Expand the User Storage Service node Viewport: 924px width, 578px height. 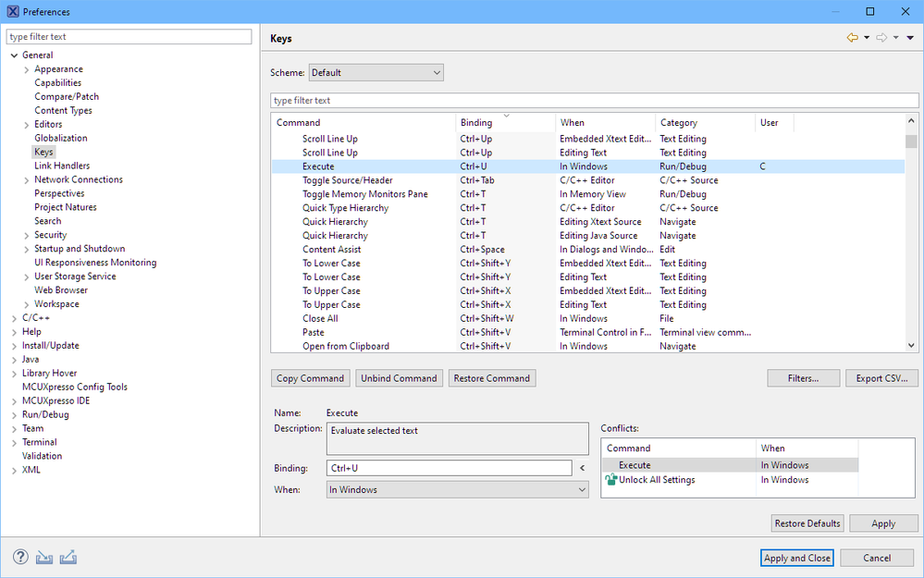[x=27, y=277]
